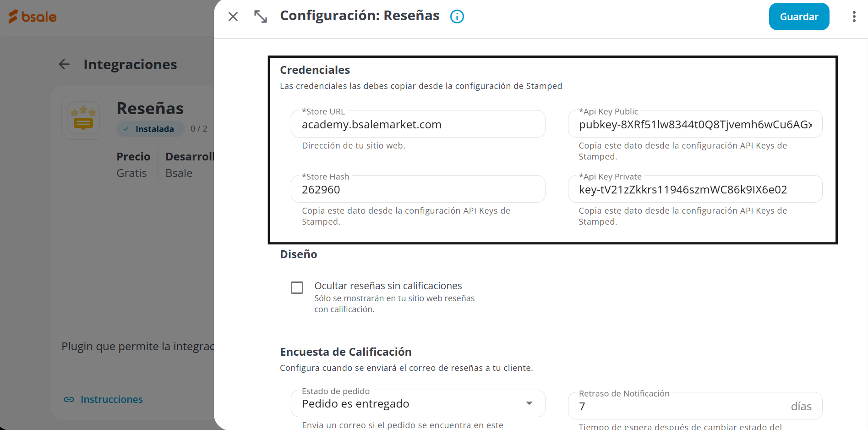
Task: Click the Instalada status badge
Action: click(150, 129)
